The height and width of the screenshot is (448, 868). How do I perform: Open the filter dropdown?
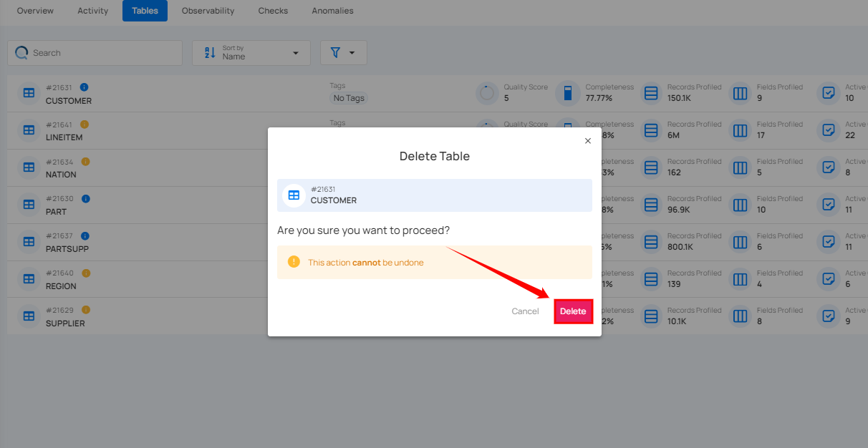343,53
